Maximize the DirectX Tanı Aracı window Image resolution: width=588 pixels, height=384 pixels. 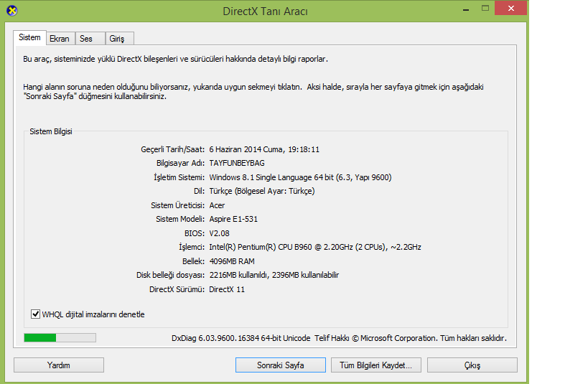[x=485, y=9]
